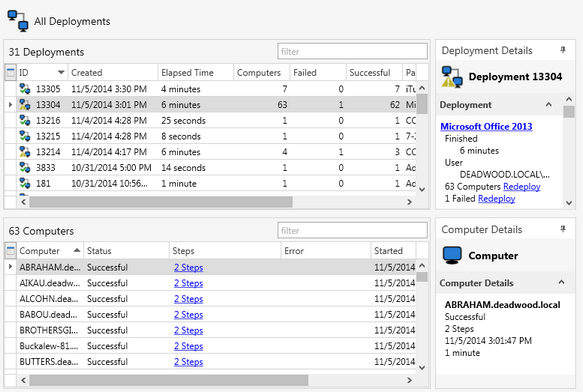Click the Deployment Details scroll down arrow
The image size is (583, 392).
click(569, 203)
